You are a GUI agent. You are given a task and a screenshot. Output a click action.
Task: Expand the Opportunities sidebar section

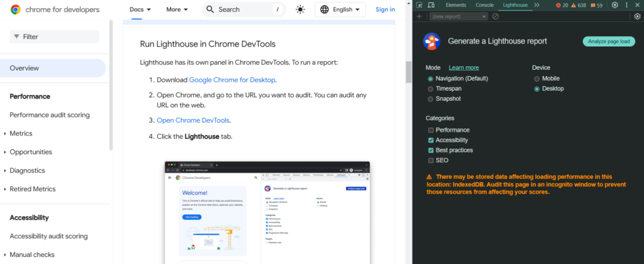point(5,152)
